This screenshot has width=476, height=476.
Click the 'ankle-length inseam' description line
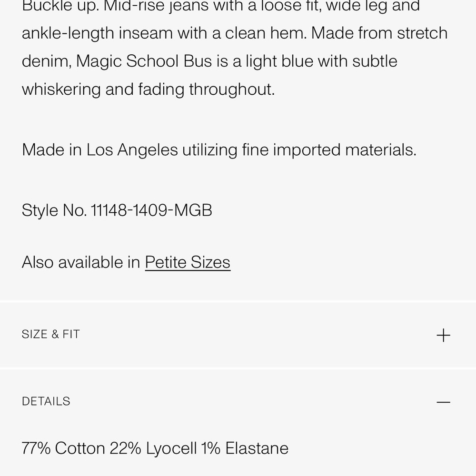point(97,33)
